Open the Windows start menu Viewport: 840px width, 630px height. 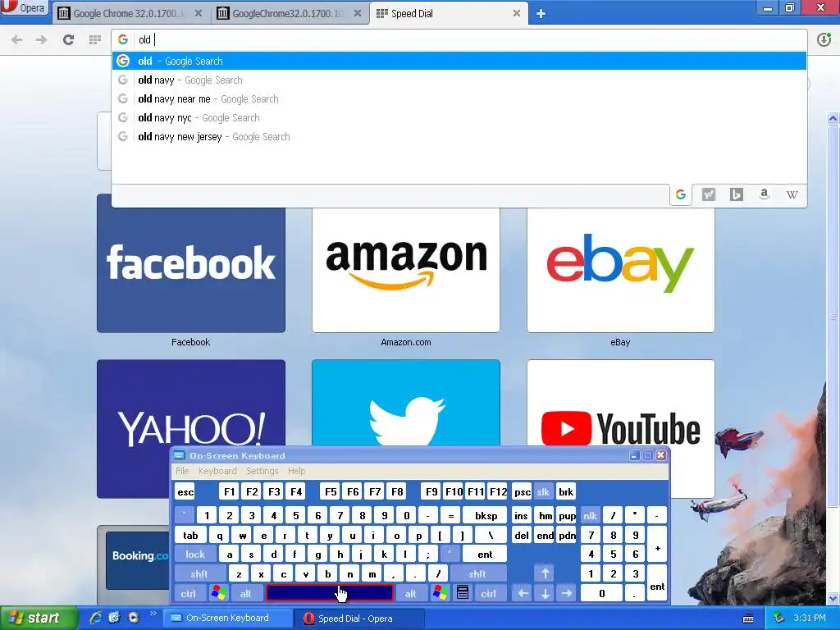tap(38, 619)
